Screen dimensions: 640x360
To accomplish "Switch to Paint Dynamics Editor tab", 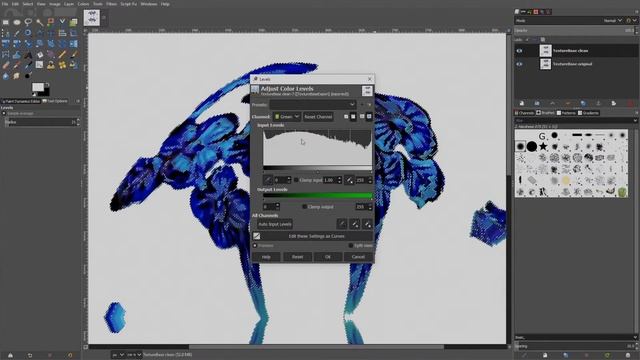I will [21, 101].
